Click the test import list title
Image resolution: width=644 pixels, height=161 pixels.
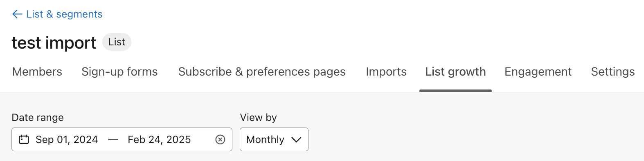(x=54, y=43)
